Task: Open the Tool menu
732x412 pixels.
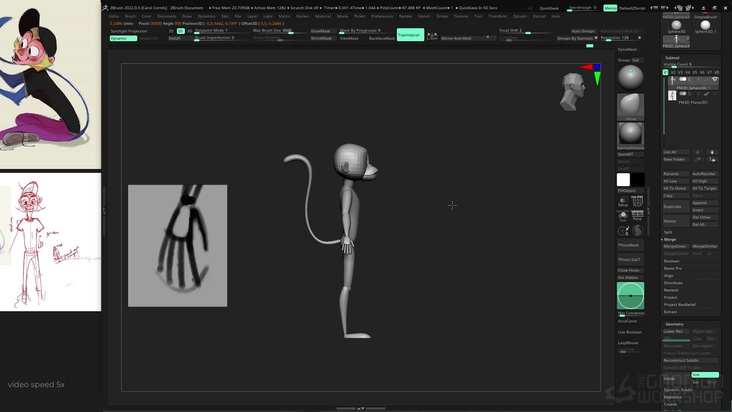Action: coord(478,16)
